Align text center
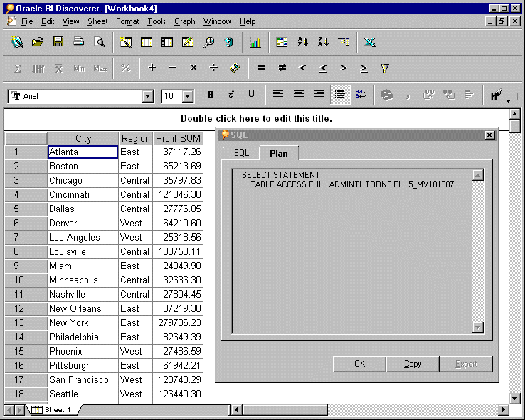The image size is (525, 420). click(x=299, y=95)
